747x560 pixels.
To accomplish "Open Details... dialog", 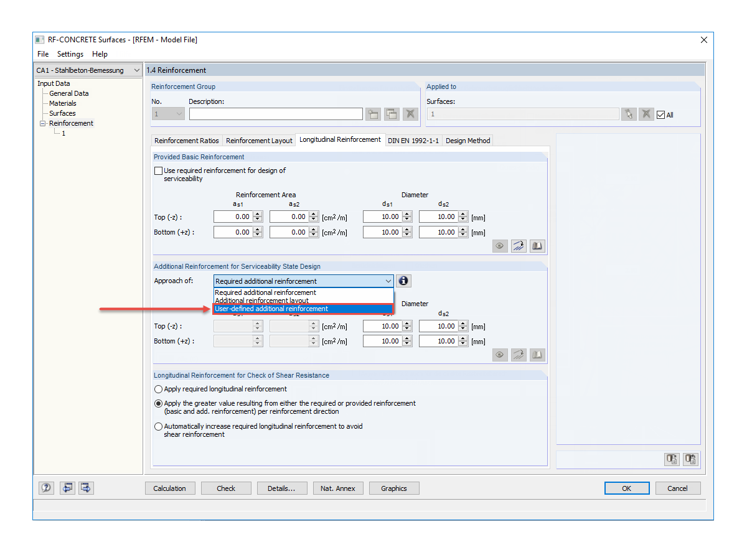I will [x=282, y=488].
